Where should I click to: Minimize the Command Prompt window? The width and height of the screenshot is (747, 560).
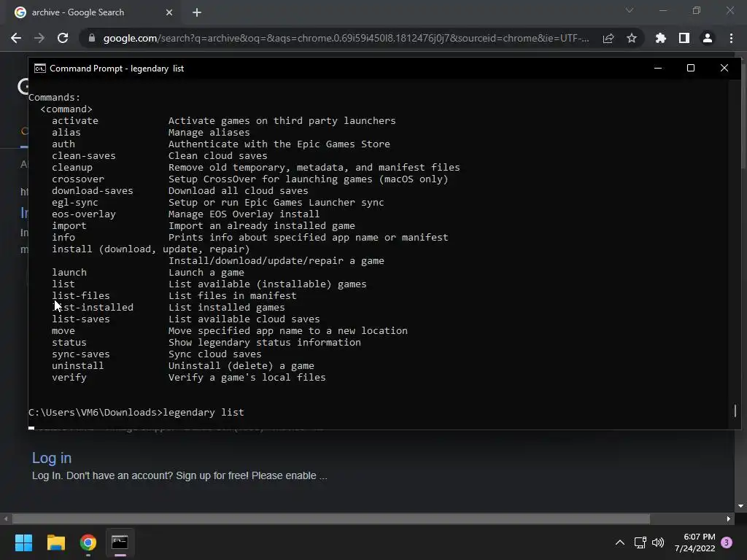point(658,68)
